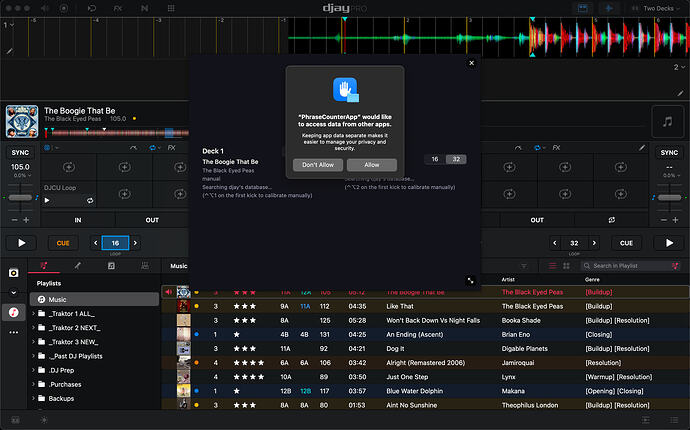
Task: Click the camera-style source icon in library sidebar
Action: (x=14, y=273)
